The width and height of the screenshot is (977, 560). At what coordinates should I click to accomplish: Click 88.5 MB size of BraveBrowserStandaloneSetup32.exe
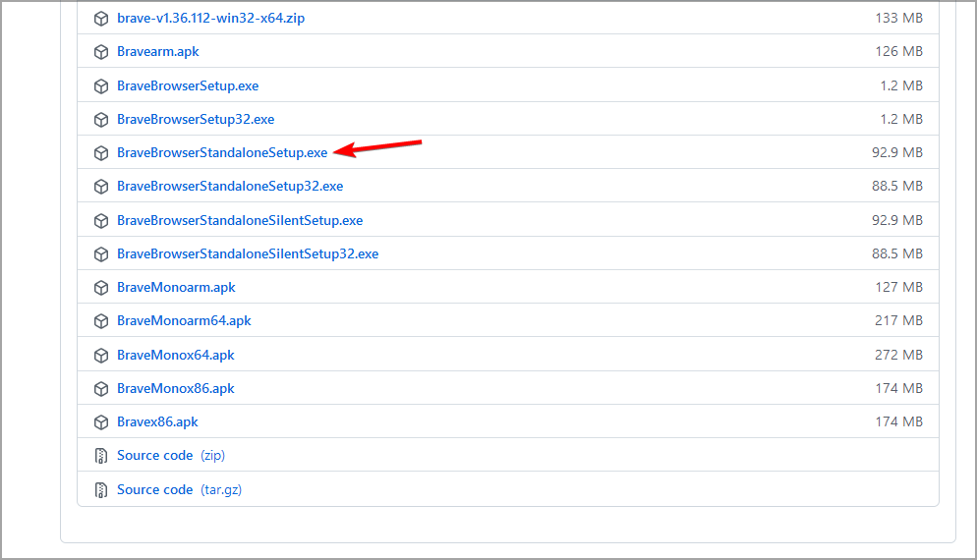pyautogui.click(x=897, y=187)
